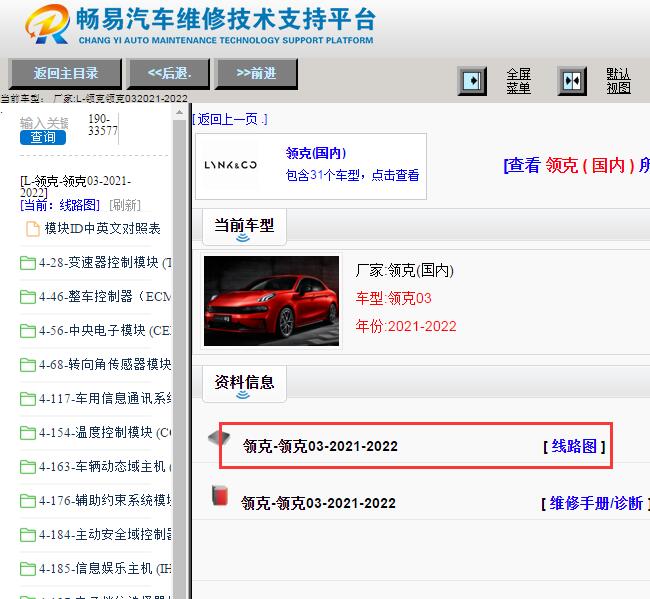Click the red book icon for 维修手册
The image size is (650, 599).
pos(220,495)
